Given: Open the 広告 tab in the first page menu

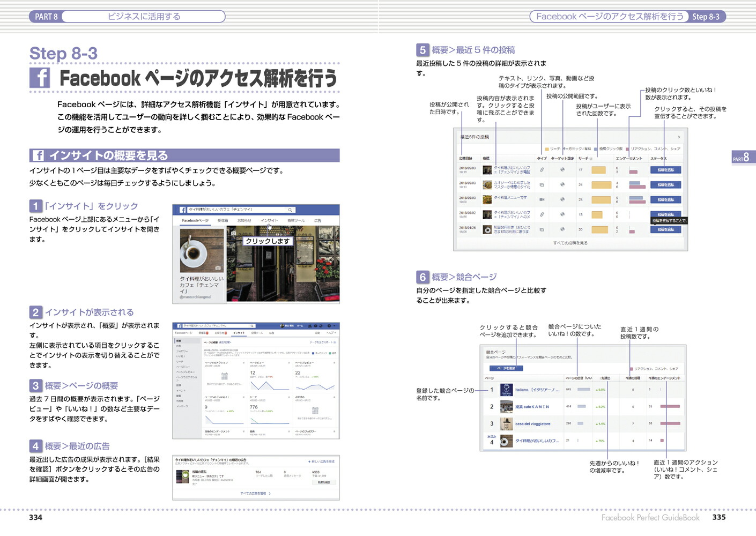Looking at the screenshot, I should [x=317, y=220].
